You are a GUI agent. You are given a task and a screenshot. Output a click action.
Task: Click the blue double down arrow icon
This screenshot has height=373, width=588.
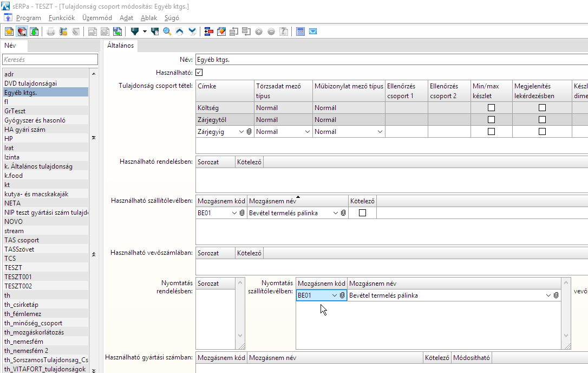(192, 31)
